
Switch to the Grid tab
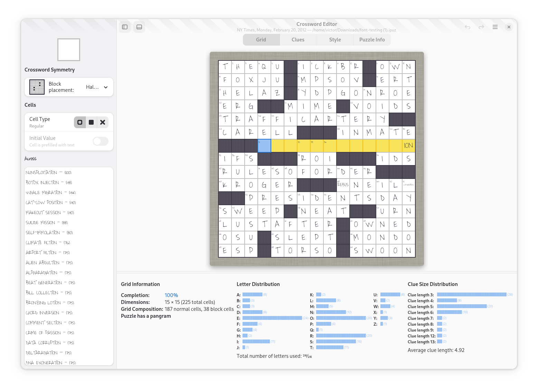tap(261, 40)
